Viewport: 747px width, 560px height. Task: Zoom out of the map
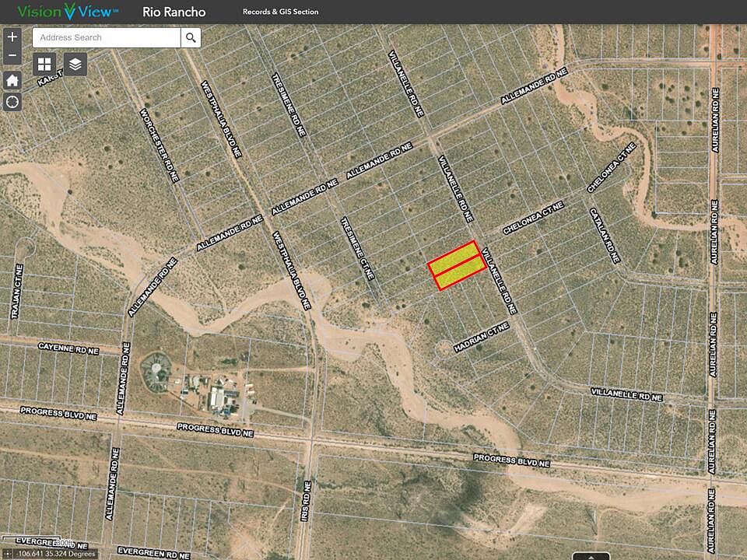point(12,56)
